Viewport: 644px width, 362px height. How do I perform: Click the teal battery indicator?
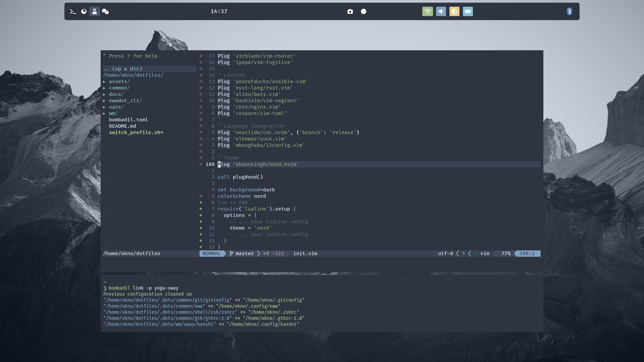click(x=468, y=11)
